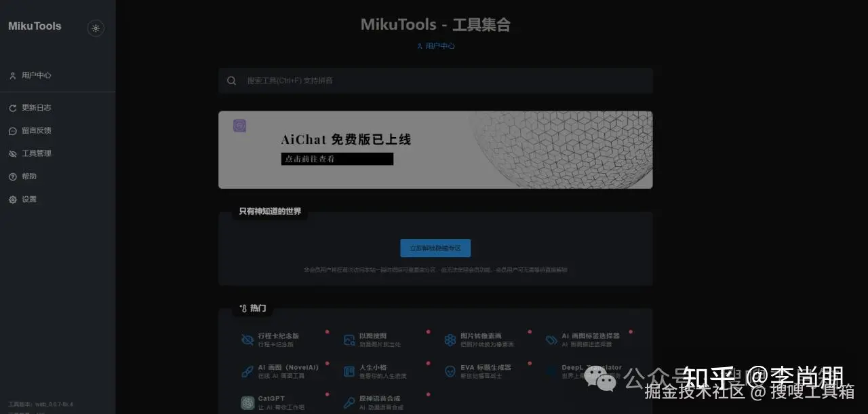Screen dimensions: 868x414
Task: Click the red dot on 以图搜图
Action: click(x=429, y=332)
